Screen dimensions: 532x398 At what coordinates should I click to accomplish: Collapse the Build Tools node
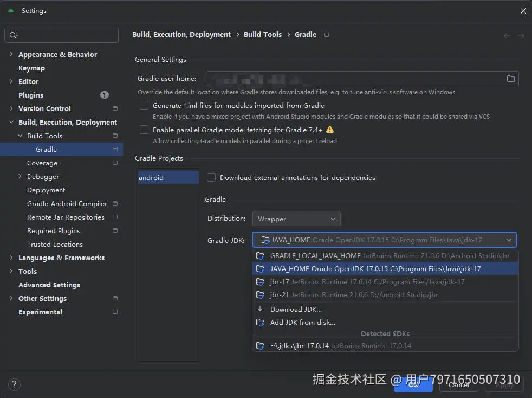pos(20,136)
